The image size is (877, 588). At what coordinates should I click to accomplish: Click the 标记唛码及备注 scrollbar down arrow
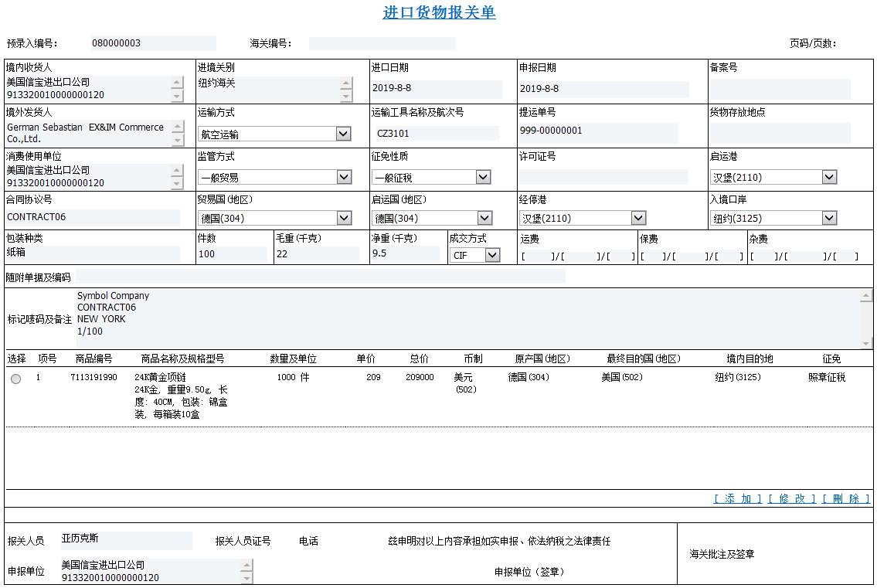click(867, 343)
